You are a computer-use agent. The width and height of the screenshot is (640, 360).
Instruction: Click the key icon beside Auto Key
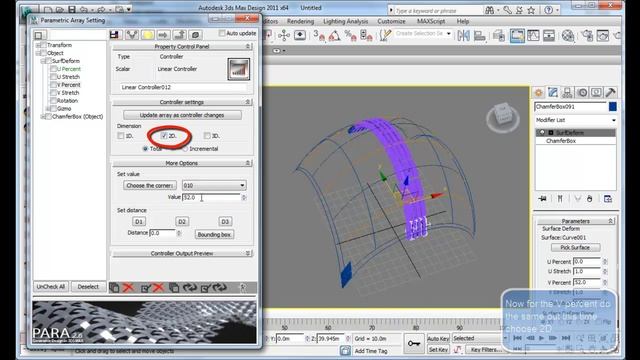pyautogui.click(x=414, y=344)
